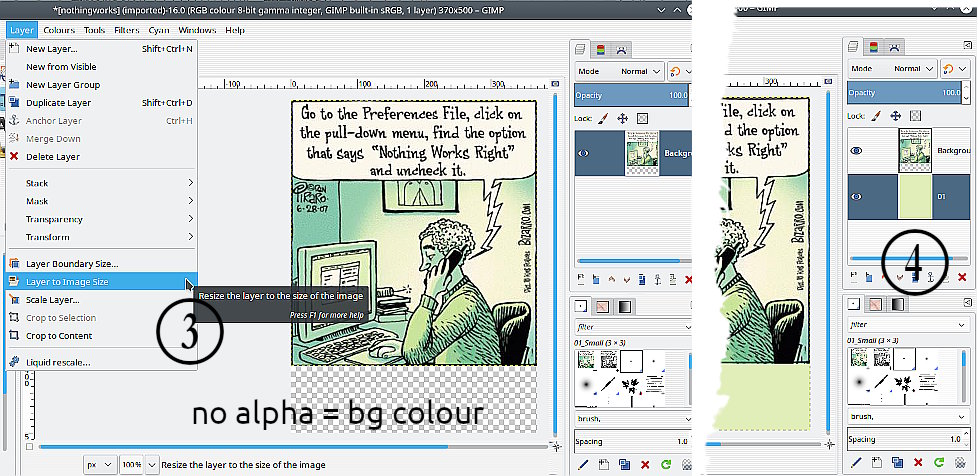The height and width of the screenshot is (476, 978).
Task: Toggle Lock alpha channel in right Layers dock
Action: coord(915,115)
